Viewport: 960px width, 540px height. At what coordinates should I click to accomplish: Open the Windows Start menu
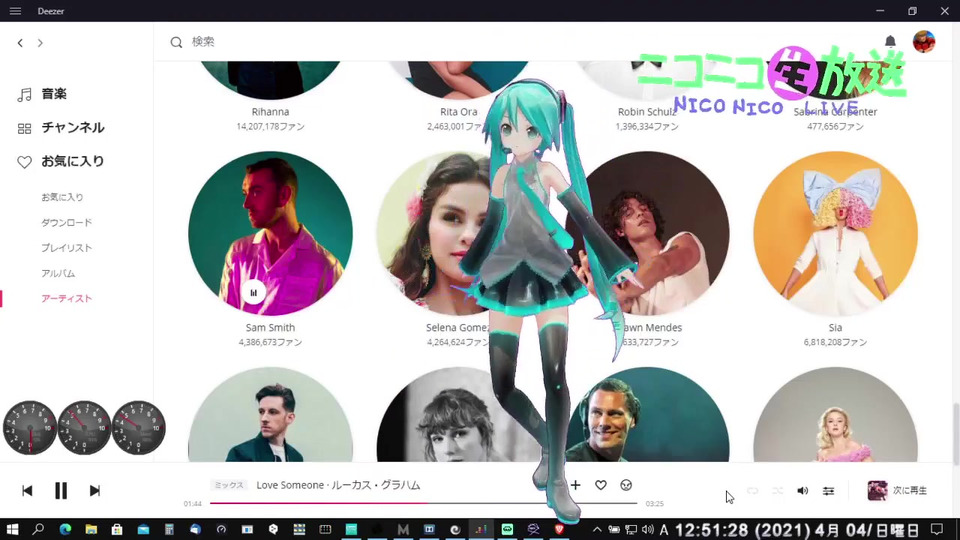pyautogui.click(x=12, y=530)
